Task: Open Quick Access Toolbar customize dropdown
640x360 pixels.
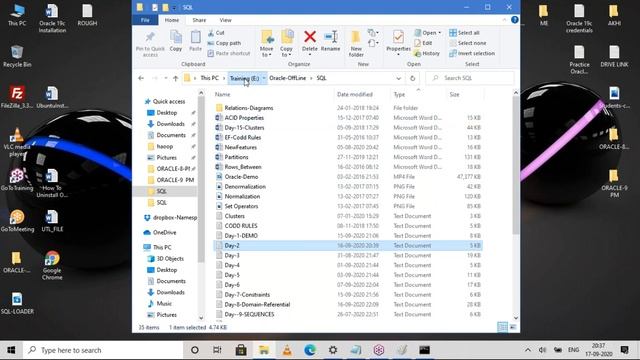Action: [x=174, y=7]
